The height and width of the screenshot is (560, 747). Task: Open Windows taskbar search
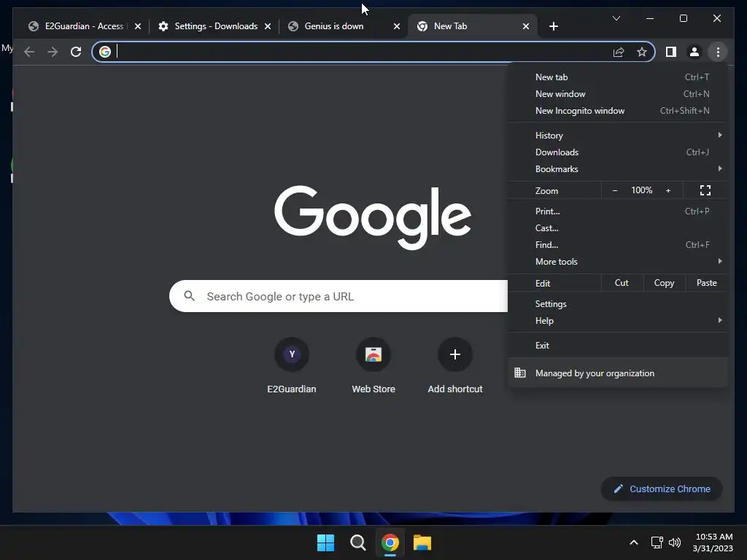point(357,542)
